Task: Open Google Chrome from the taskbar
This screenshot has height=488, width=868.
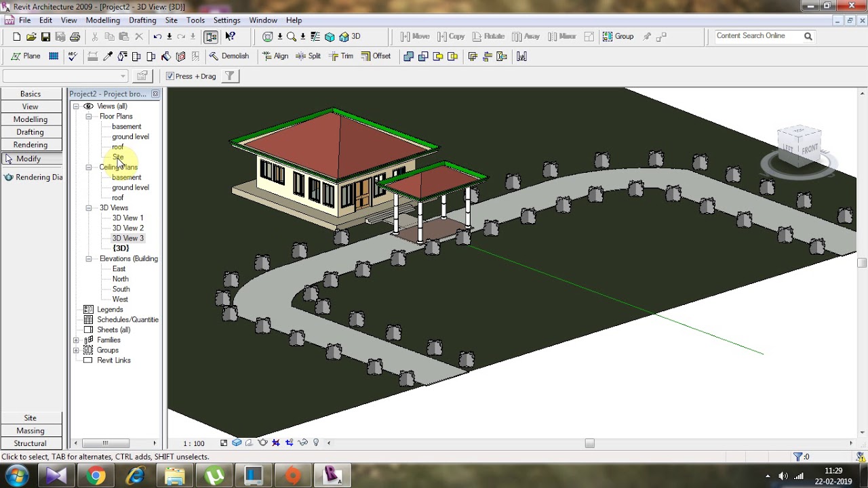Action: pos(96,476)
